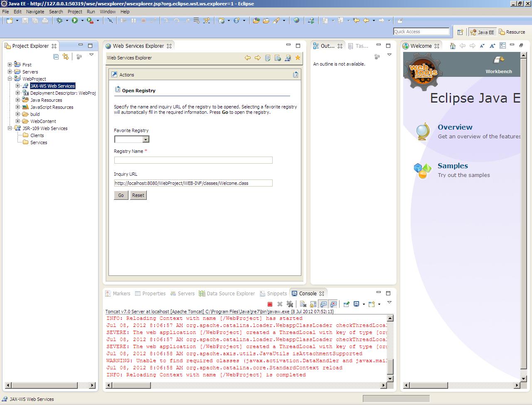Screen dimensions: 532x405
Task: Terminate server with red stop icon in Console
Action: [x=270, y=304]
